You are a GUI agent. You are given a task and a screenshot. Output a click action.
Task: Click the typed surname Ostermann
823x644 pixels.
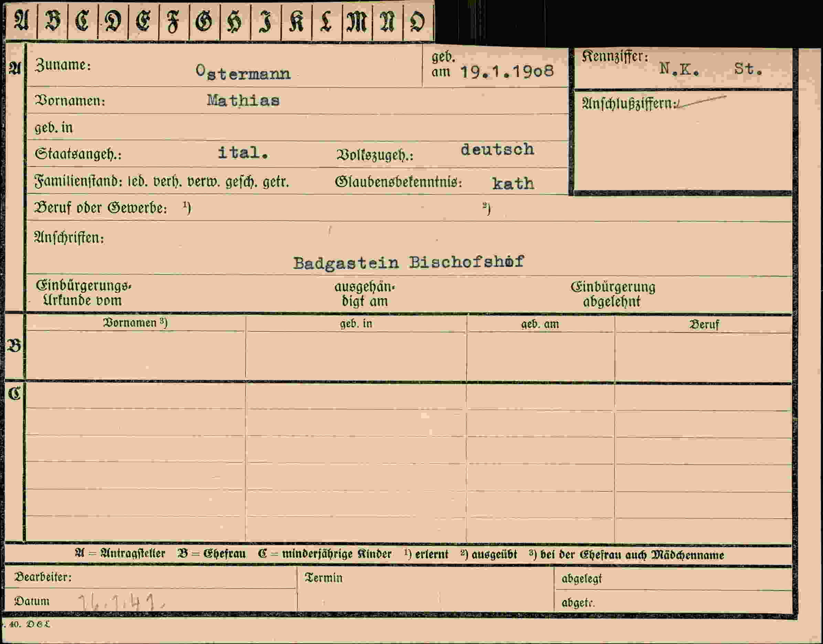coord(243,72)
